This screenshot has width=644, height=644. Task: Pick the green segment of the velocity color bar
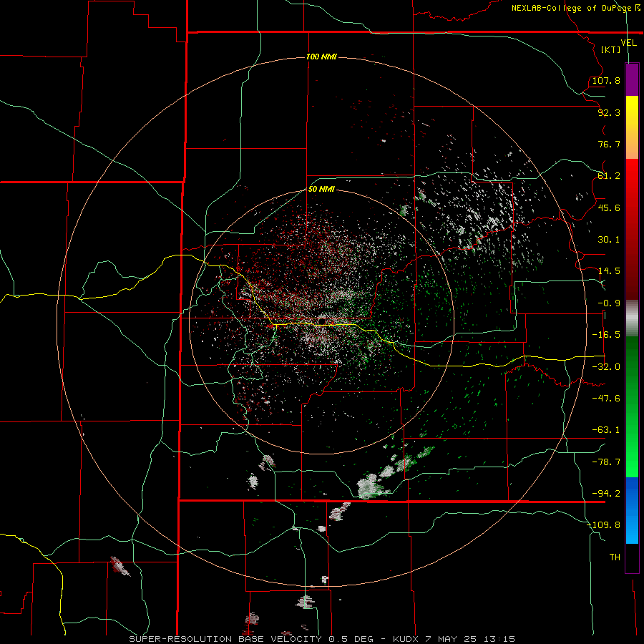click(632, 406)
